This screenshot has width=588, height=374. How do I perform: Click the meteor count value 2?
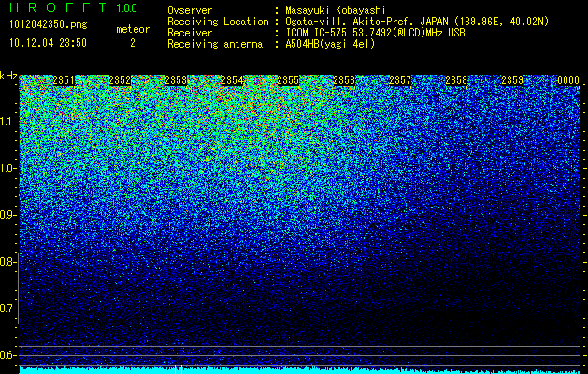[x=133, y=43]
